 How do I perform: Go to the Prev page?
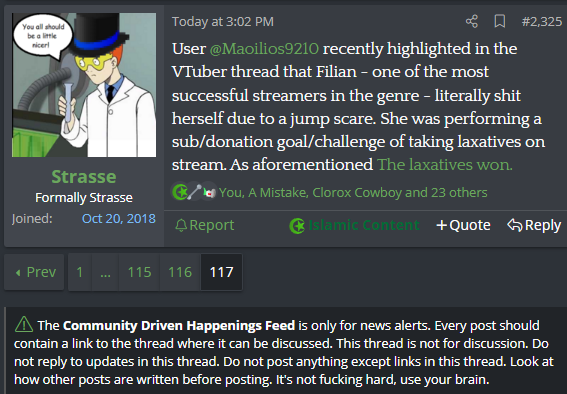click(x=34, y=272)
